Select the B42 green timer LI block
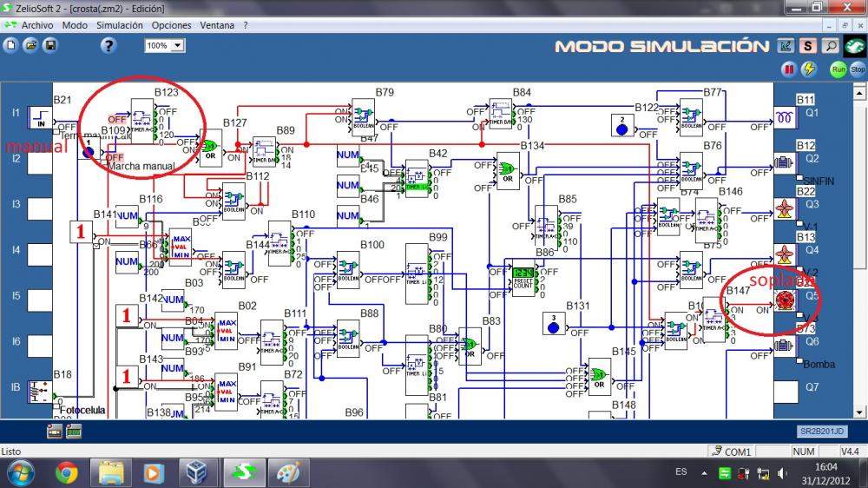Viewport: 868px width, 488px height. 417,179
